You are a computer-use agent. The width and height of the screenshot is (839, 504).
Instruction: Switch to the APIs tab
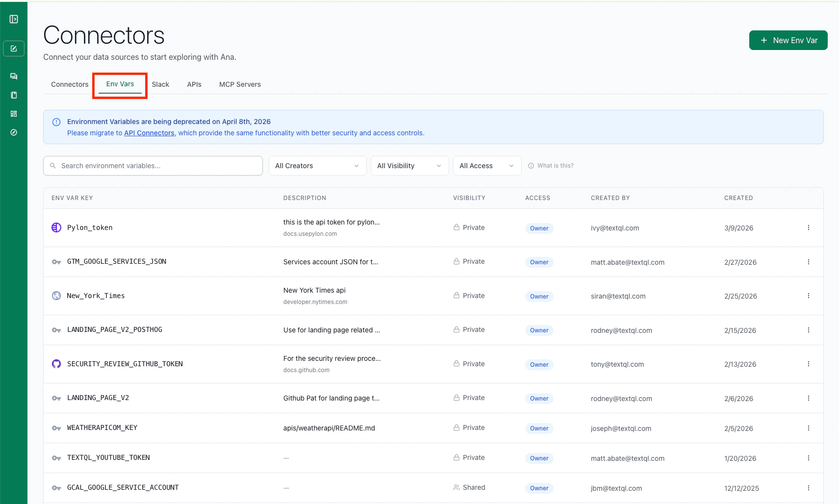194,84
